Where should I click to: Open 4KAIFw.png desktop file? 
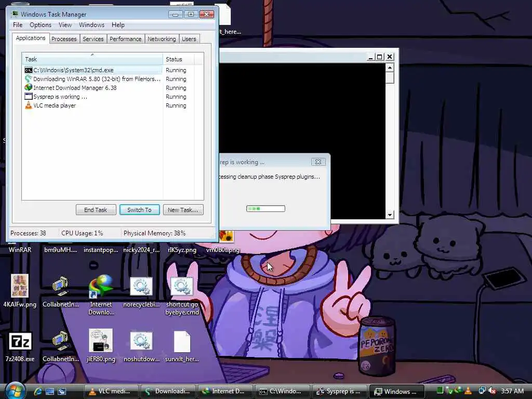tap(20, 290)
